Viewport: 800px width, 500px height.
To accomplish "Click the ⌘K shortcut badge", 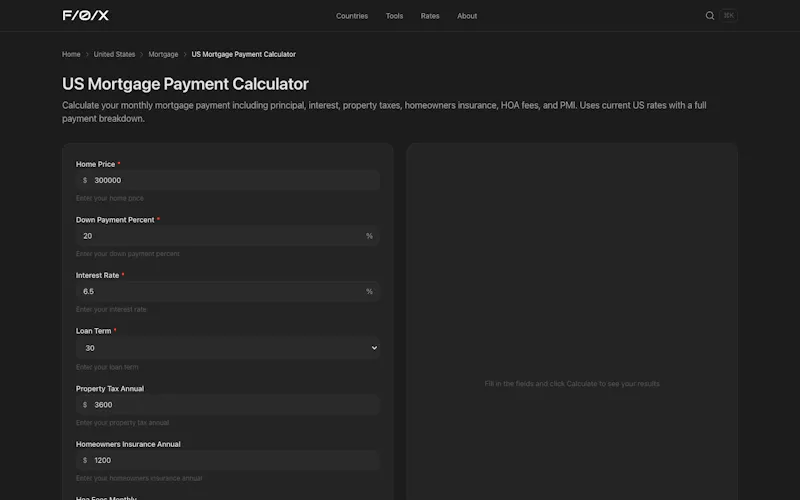I will (729, 16).
